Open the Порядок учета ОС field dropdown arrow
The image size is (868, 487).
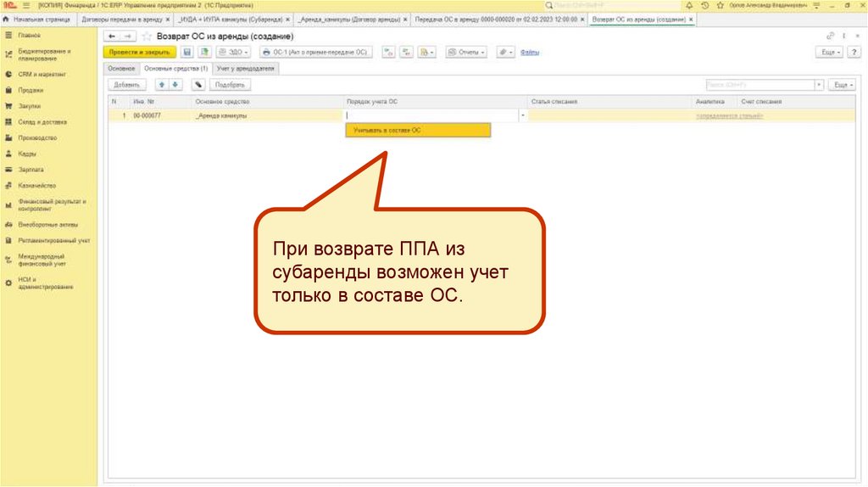[522, 115]
